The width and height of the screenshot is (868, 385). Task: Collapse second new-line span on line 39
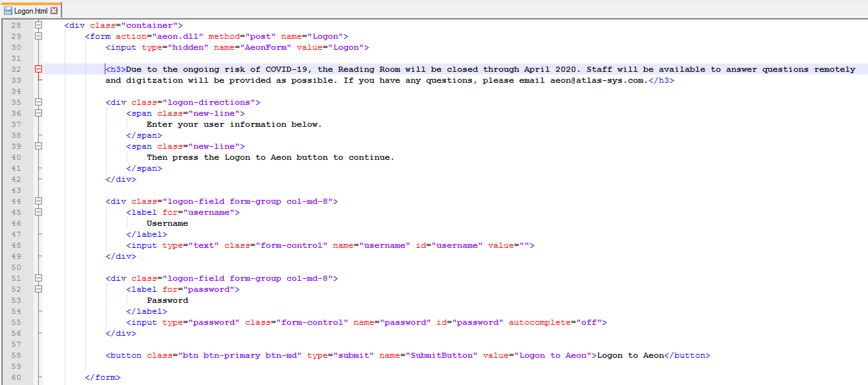click(38, 146)
